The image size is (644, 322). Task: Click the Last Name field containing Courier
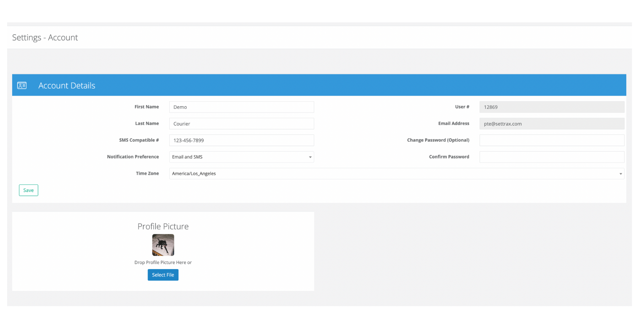(x=241, y=123)
